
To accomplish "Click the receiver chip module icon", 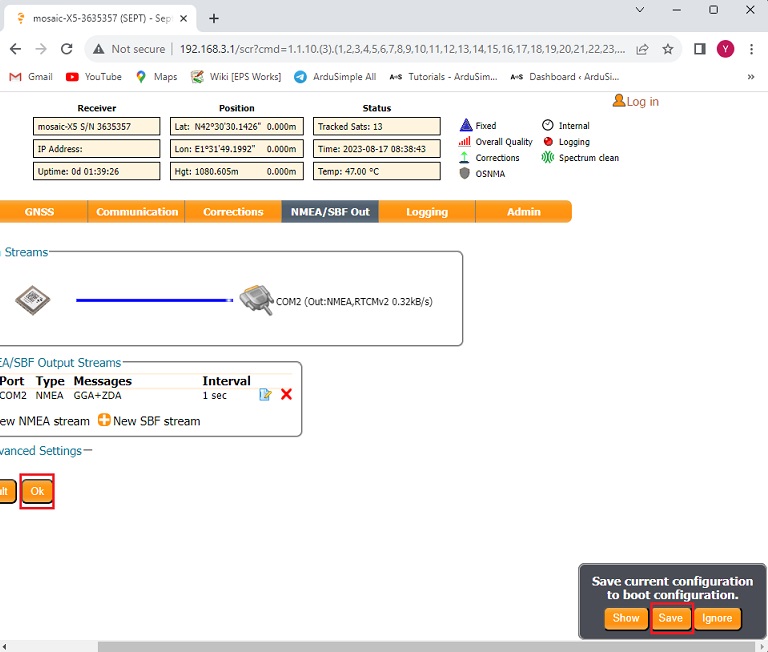I will (33, 300).
